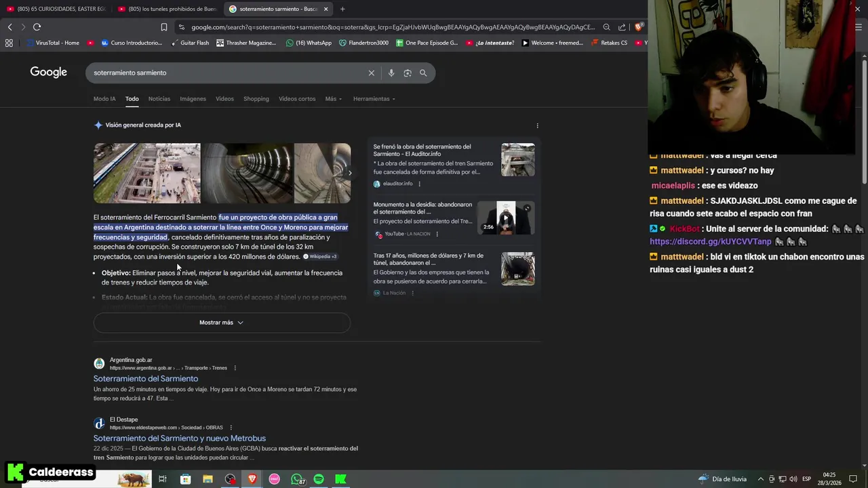Screen dimensions: 868x488
Task: Go back to the previous page
Action: [9, 27]
